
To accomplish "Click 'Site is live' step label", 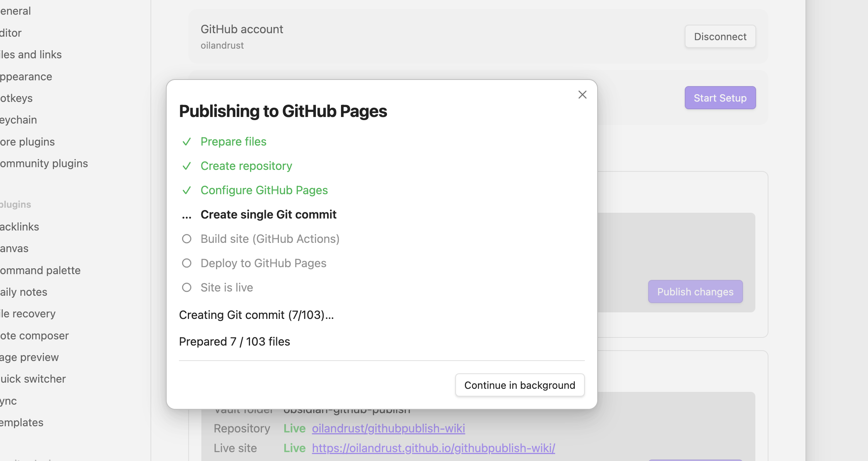I will [x=227, y=288].
